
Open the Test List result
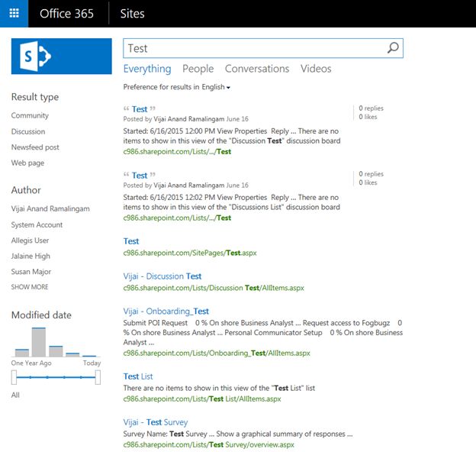tap(138, 376)
